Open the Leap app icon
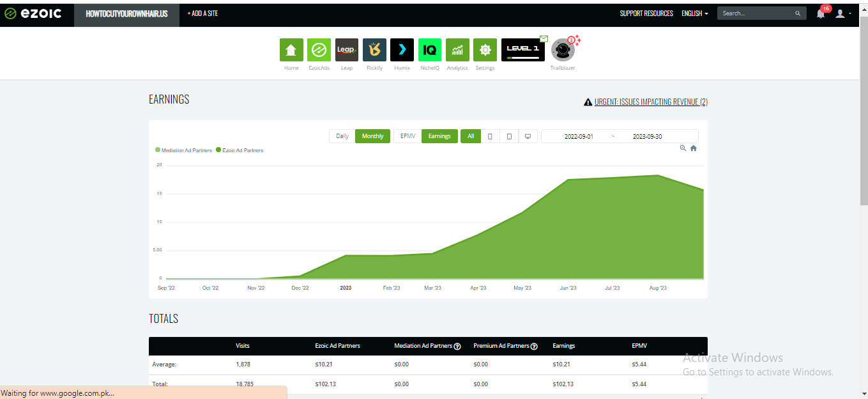Screen dimensions: 868x399 347,50
